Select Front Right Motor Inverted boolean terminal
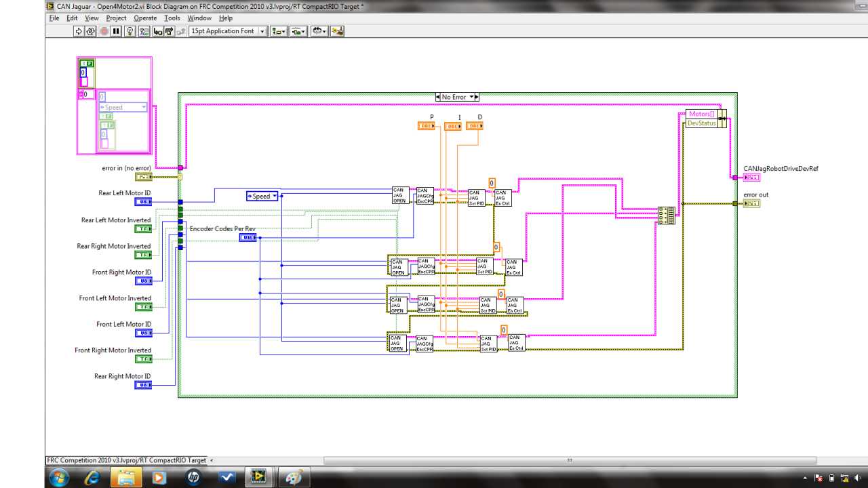This screenshot has height=488, width=868. tap(144, 359)
